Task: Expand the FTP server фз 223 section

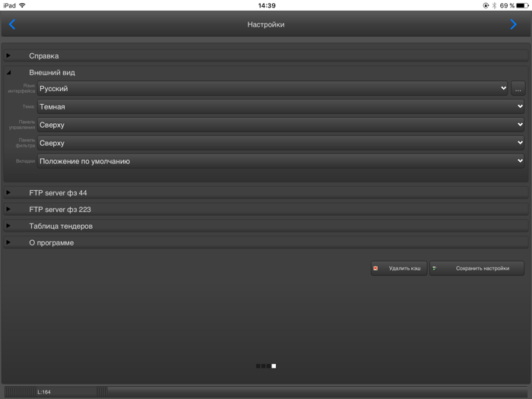Action: (266, 209)
